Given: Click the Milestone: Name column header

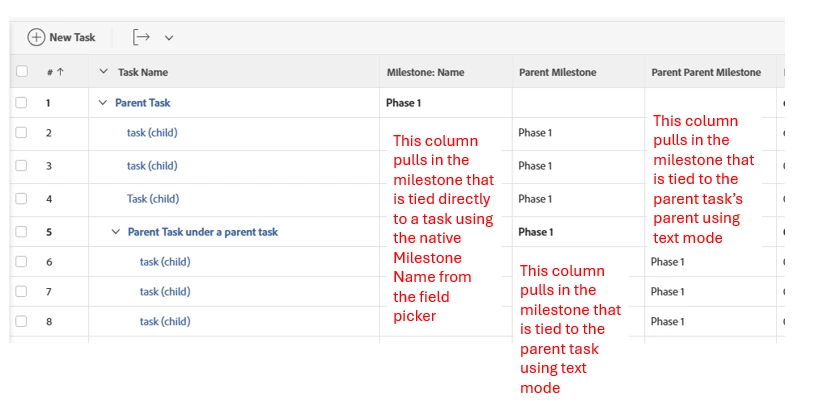Looking at the screenshot, I should coord(425,72).
